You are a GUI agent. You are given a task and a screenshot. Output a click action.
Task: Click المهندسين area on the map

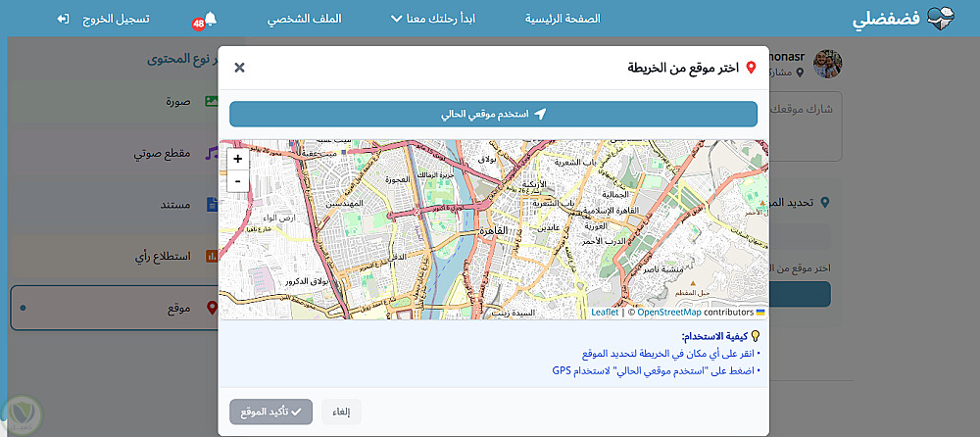tap(344, 203)
